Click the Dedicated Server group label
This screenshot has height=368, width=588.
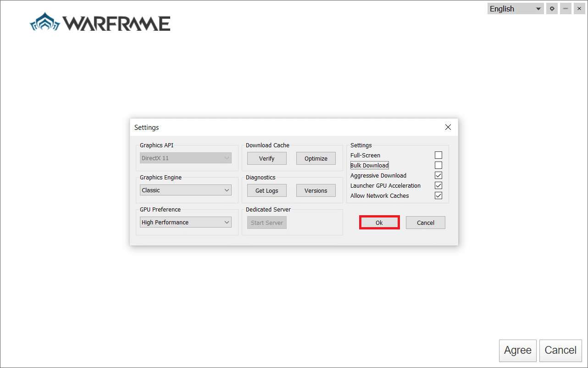pyautogui.click(x=268, y=209)
